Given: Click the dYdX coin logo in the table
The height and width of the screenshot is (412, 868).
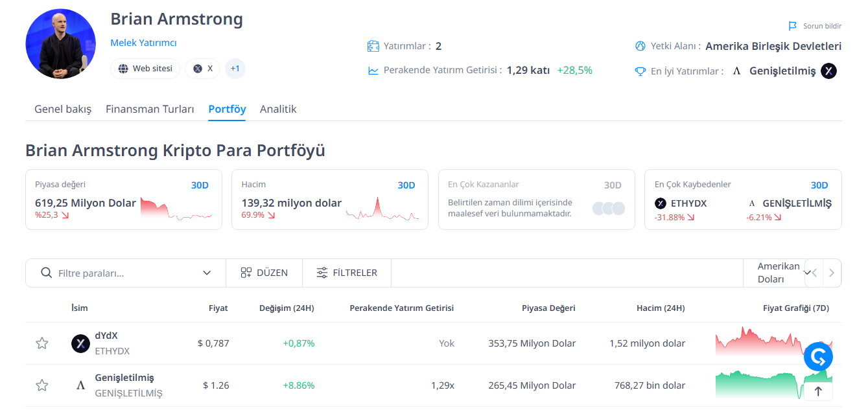Looking at the screenshot, I should 80,343.
